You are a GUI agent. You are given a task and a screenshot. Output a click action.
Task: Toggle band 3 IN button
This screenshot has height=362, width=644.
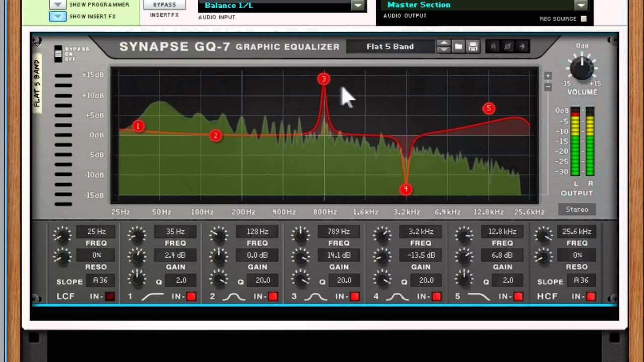(x=355, y=297)
